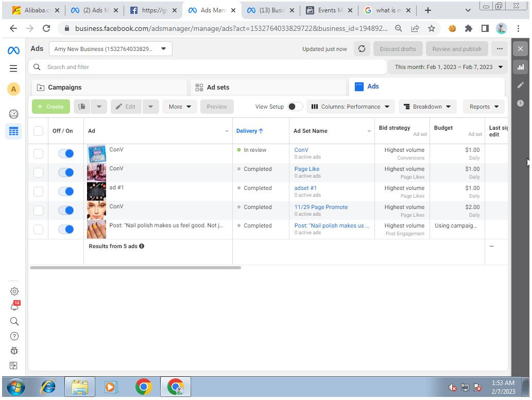
Task: Open the Amy New Business account dropdown
Action: coord(111,49)
